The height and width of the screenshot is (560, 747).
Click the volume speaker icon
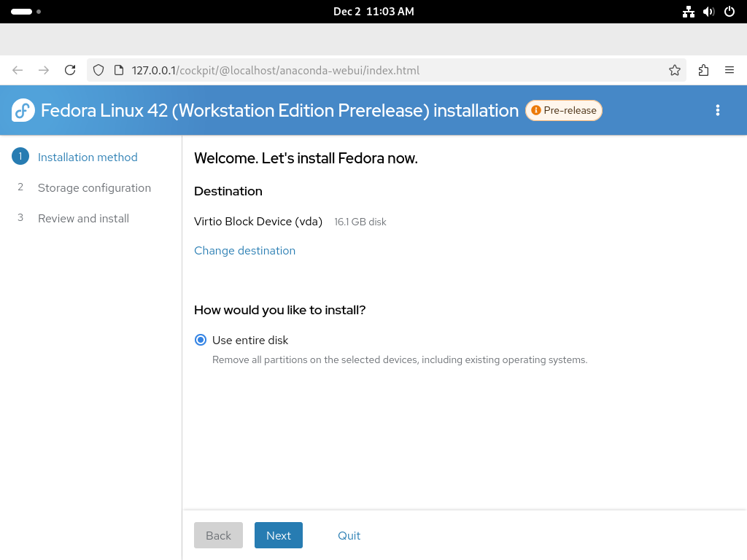[709, 12]
